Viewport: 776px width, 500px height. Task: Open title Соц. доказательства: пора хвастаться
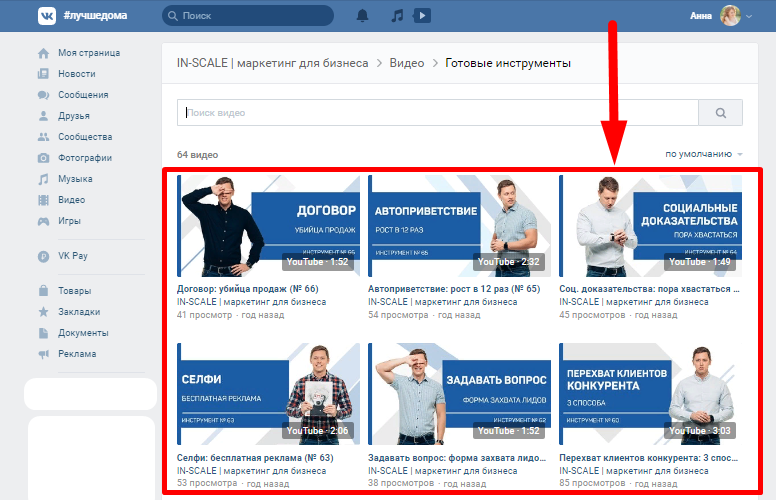tap(649, 289)
